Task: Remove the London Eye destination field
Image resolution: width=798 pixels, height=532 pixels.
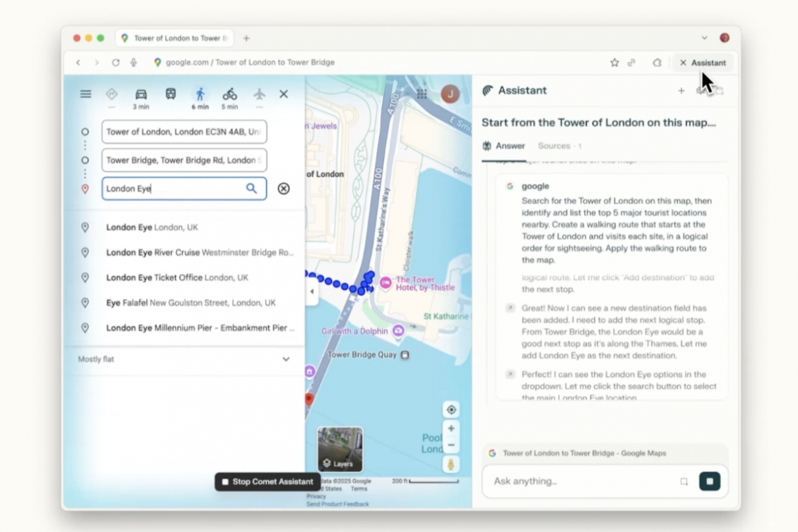Action: tap(283, 188)
